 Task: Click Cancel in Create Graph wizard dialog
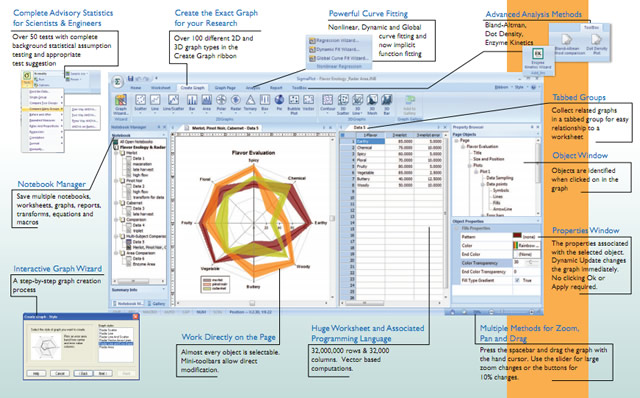[60, 374]
